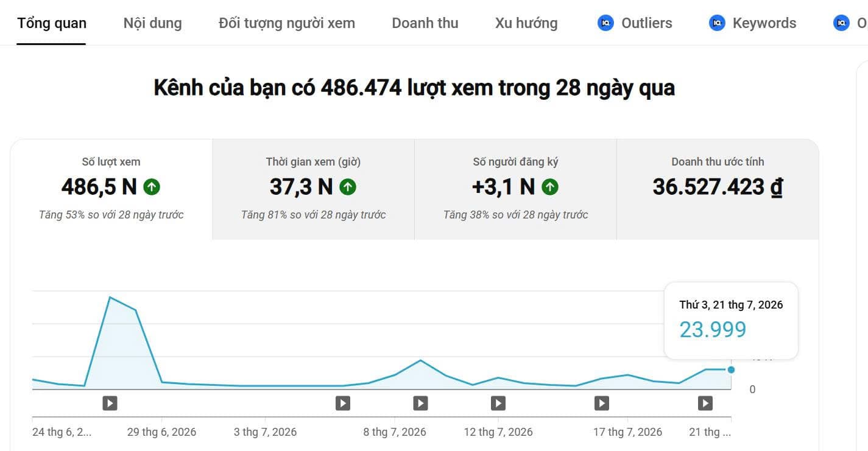The height and width of the screenshot is (451, 868).
Task: Click 'Tăng 81% so với 28 ngày trước'
Action: click(x=313, y=215)
